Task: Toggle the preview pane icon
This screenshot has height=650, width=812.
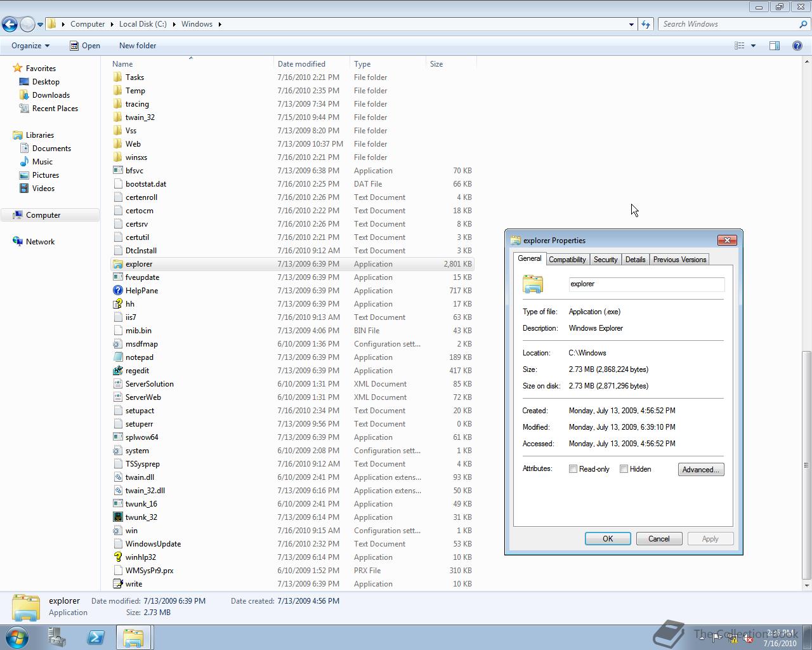Action: click(775, 46)
